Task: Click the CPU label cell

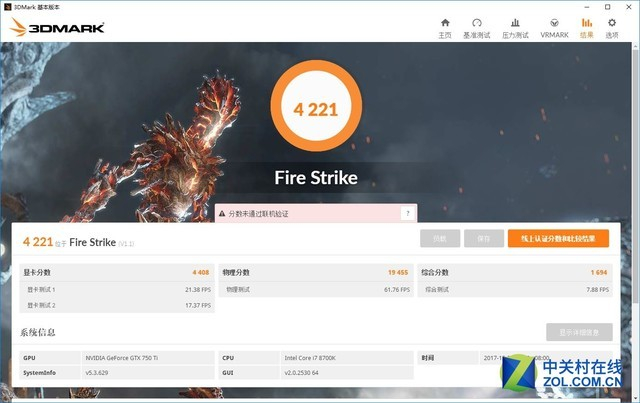Action: [249, 358]
